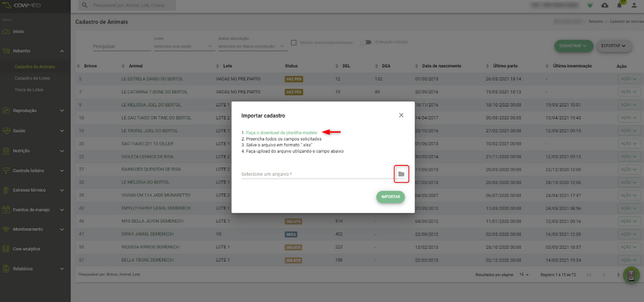This screenshot has width=644, height=302.
Task: Open the cow assistant chat avatar
Action: click(631, 275)
